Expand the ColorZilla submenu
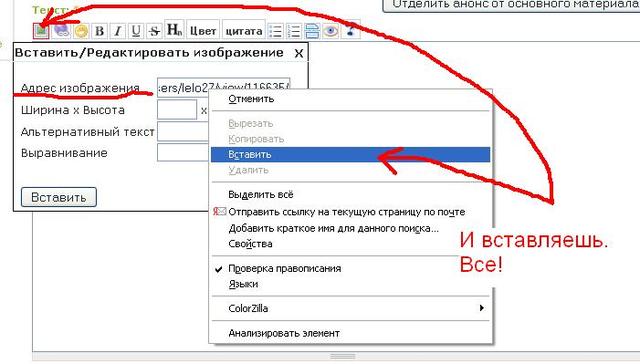The width and height of the screenshot is (640, 364). [x=351, y=308]
